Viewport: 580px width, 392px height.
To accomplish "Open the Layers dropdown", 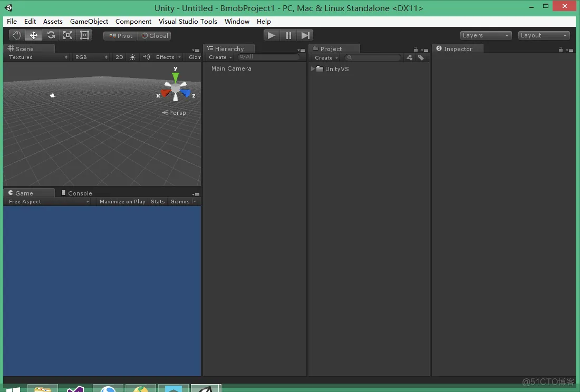I will point(486,35).
